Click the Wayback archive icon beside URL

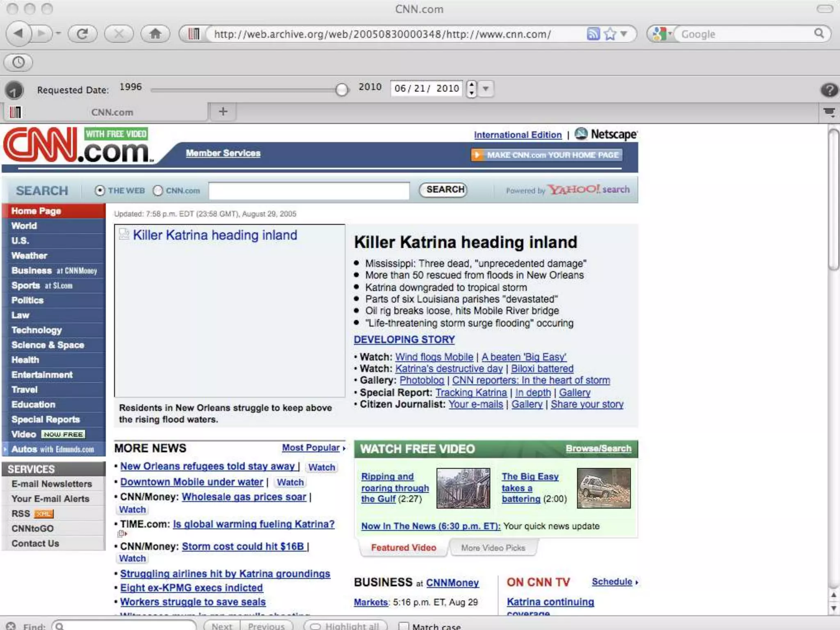194,34
